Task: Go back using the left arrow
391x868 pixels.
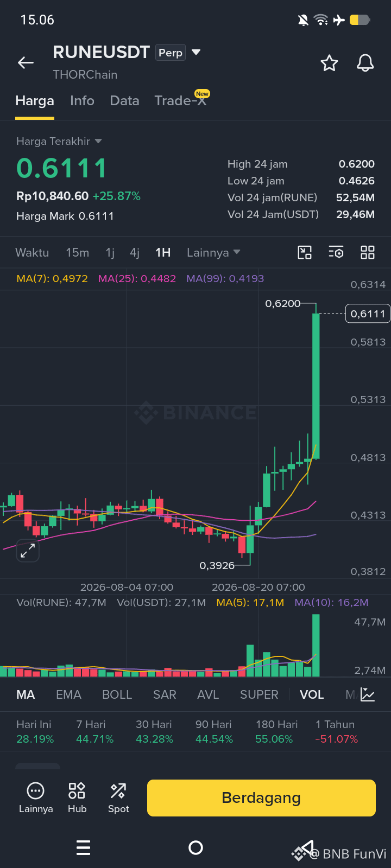Action: [x=26, y=63]
